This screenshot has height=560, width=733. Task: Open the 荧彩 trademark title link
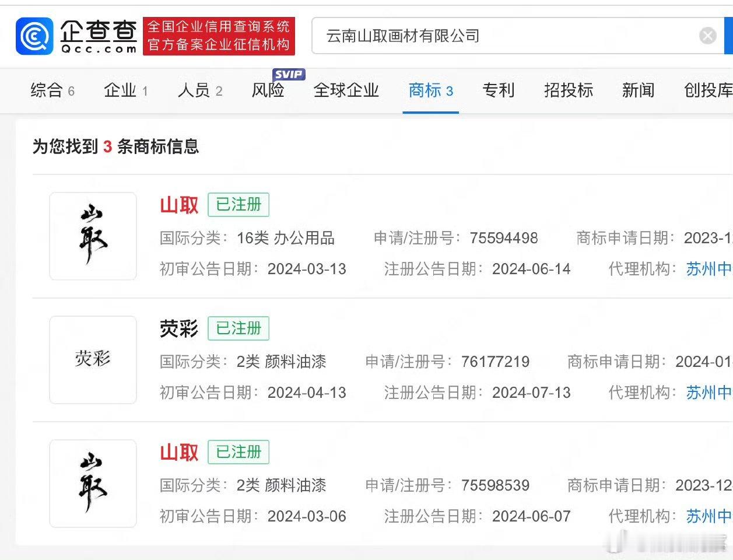(x=180, y=328)
